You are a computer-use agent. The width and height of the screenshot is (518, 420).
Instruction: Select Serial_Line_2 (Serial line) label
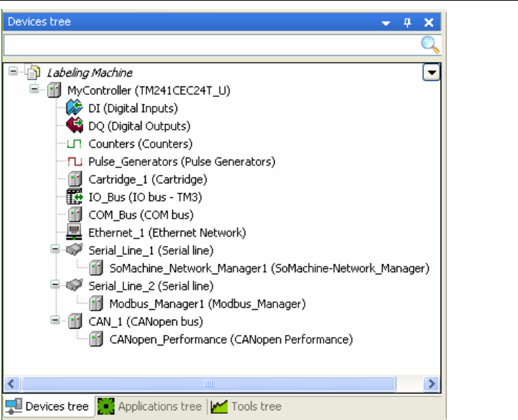(151, 286)
